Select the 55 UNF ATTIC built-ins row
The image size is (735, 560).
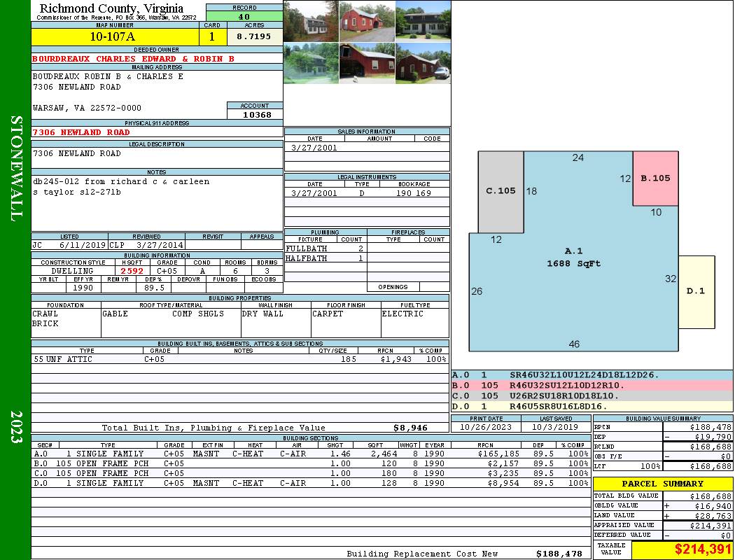(x=240, y=359)
